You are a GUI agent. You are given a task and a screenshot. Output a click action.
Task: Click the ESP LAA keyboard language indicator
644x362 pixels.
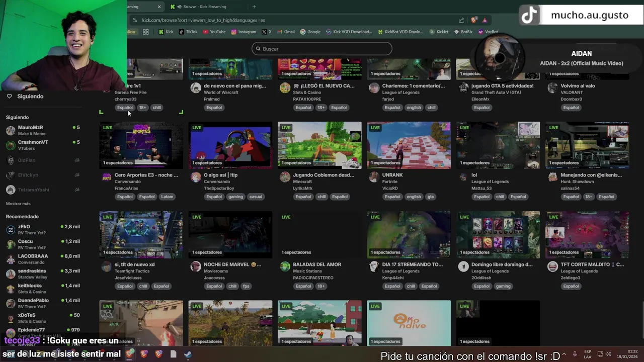(x=588, y=354)
